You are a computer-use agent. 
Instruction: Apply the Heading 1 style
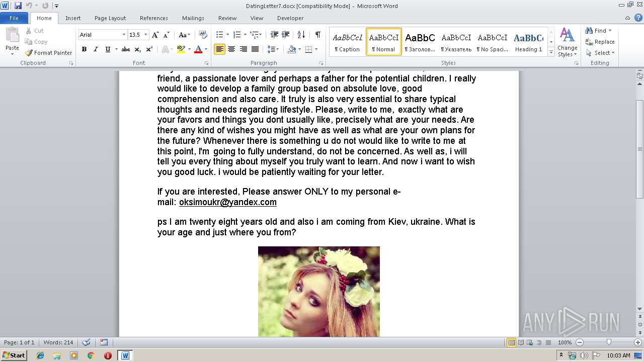(528, 42)
